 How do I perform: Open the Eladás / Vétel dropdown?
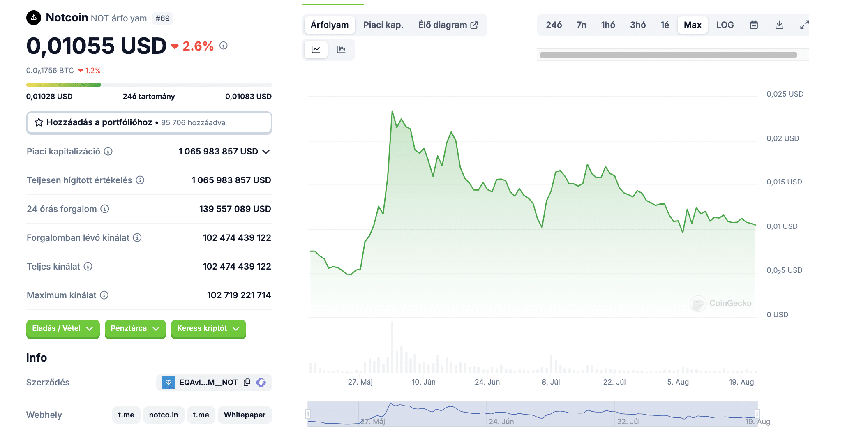tap(63, 329)
